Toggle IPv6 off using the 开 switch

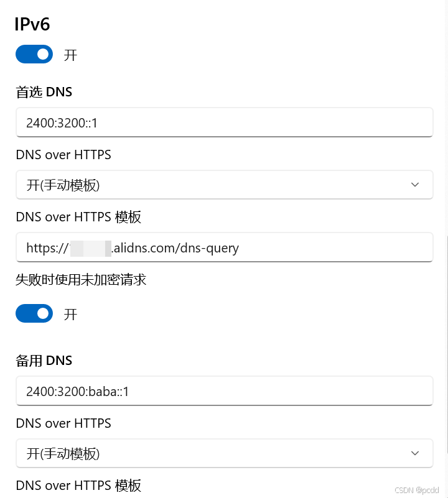34,54
